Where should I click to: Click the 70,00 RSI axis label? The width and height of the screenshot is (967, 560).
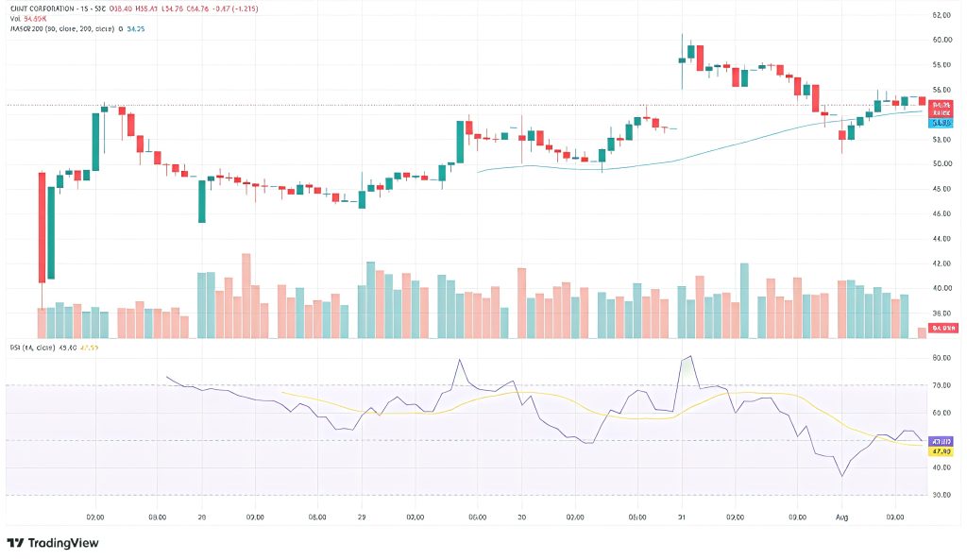(942, 385)
